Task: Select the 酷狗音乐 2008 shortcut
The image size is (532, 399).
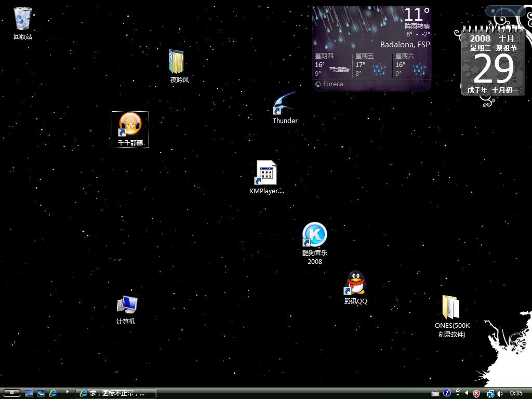Action: (315, 234)
